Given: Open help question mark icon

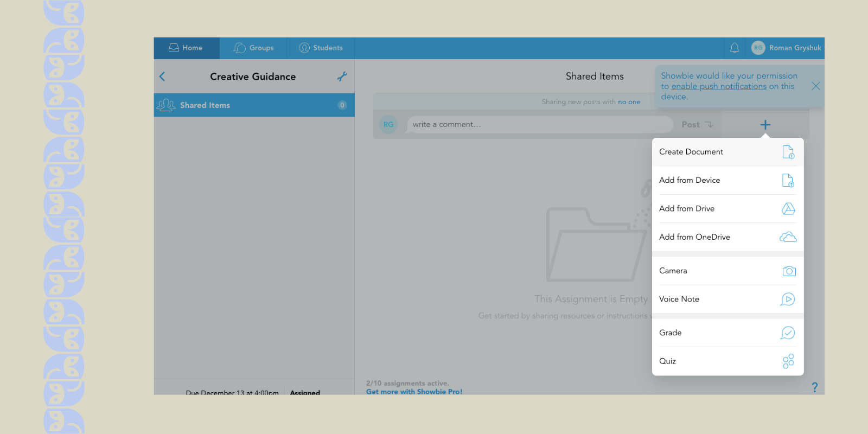Looking at the screenshot, I should tap(815, 387).
